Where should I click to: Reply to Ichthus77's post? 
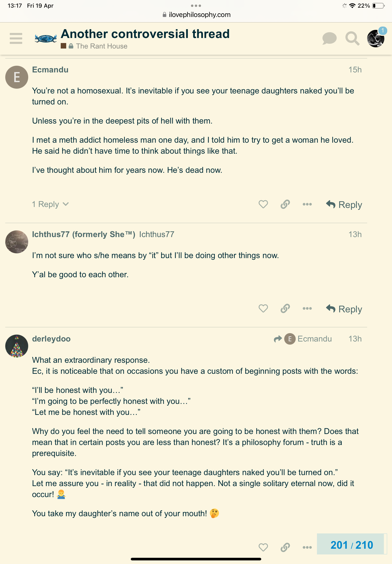[344, 309]
